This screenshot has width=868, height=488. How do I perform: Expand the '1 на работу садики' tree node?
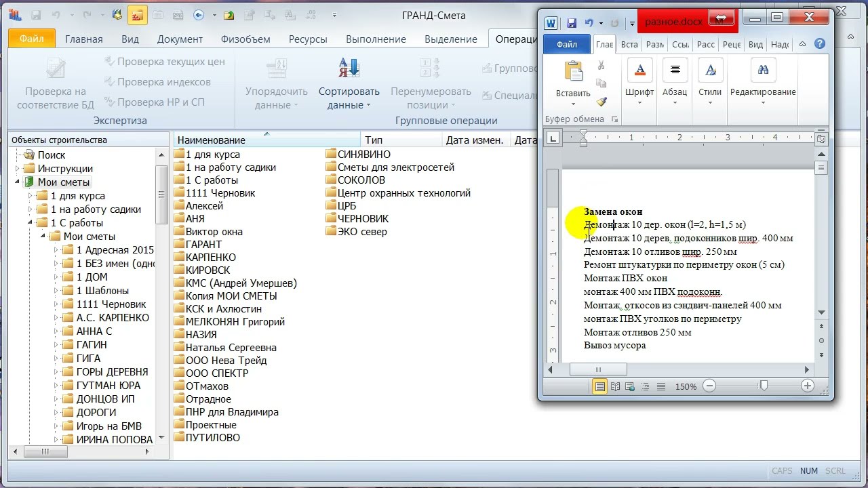click(31, 209)
